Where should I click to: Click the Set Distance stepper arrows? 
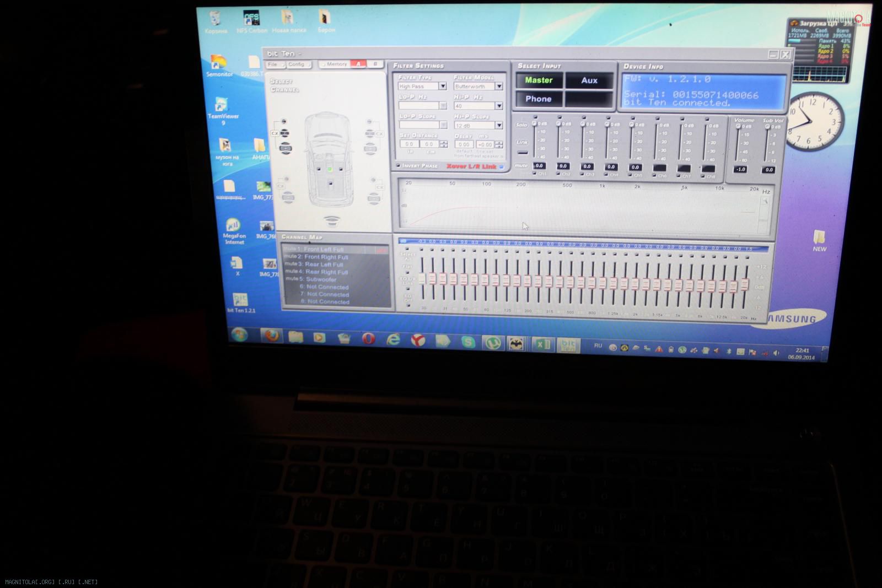443,144
